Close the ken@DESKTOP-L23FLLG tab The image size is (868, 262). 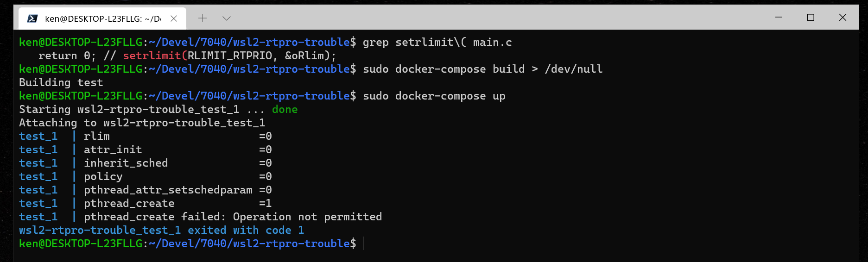(174, 19)
